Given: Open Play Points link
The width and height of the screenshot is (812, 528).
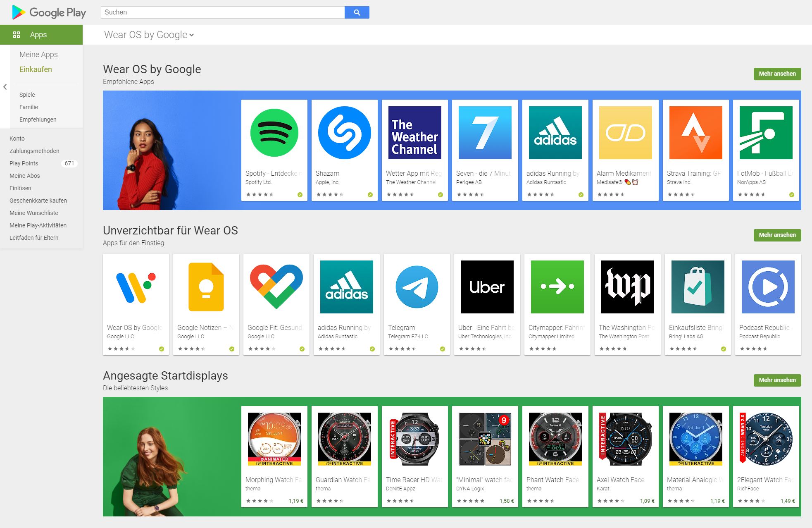Looking at the screenshot, I should click(24, 163).
